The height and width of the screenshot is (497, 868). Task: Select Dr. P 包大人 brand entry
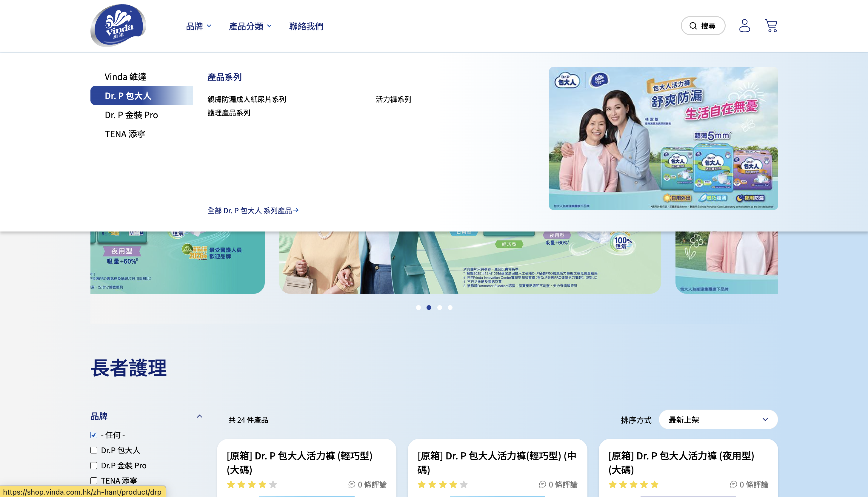(141, 95)
